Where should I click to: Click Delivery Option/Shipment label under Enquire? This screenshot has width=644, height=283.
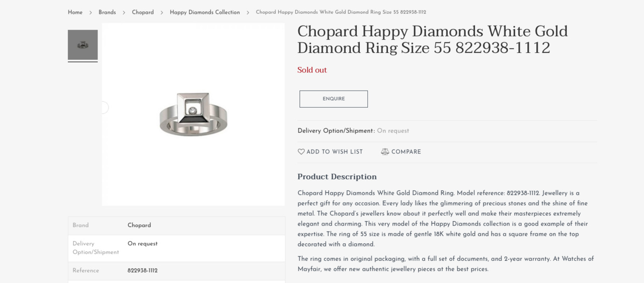click(x=336, y=131)
